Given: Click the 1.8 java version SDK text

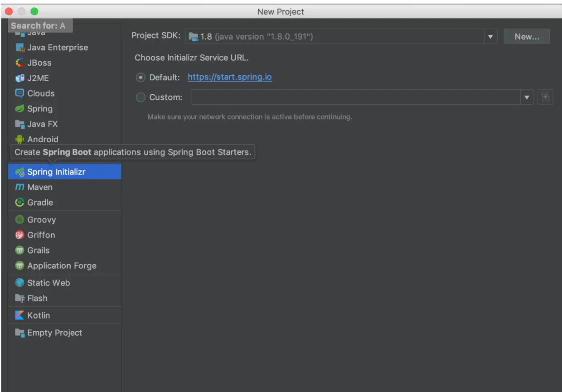Looking at the screenshot, I should pos(257,37).
